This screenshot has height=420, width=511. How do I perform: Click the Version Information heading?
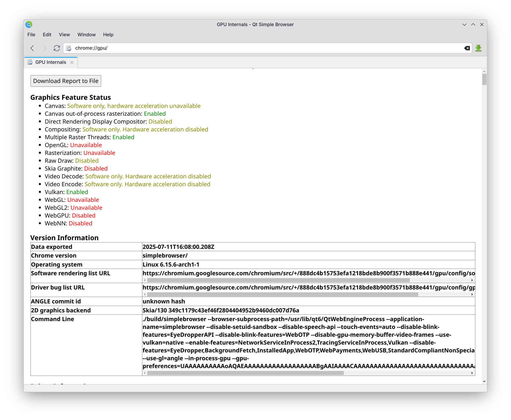[64, 238]
